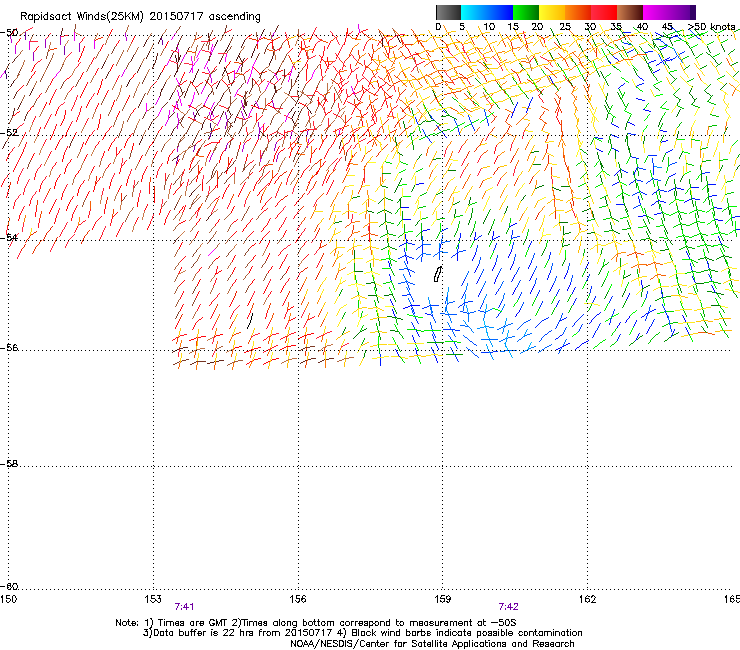Click the '-58' latitude axis label
The image size is (740, 650).
click(9, 464)
